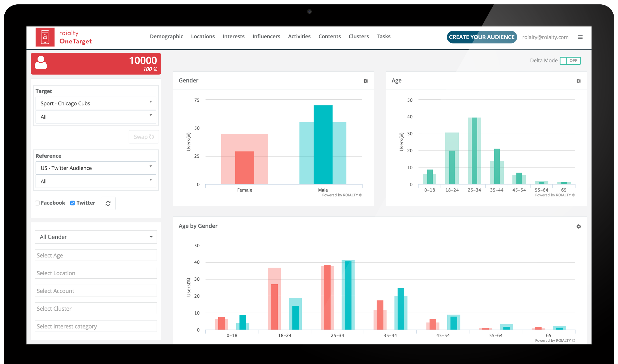Viewport: 618px width, 364px height.
Task: Click the refresh arrows icon button
Action: tap(108, 203)
